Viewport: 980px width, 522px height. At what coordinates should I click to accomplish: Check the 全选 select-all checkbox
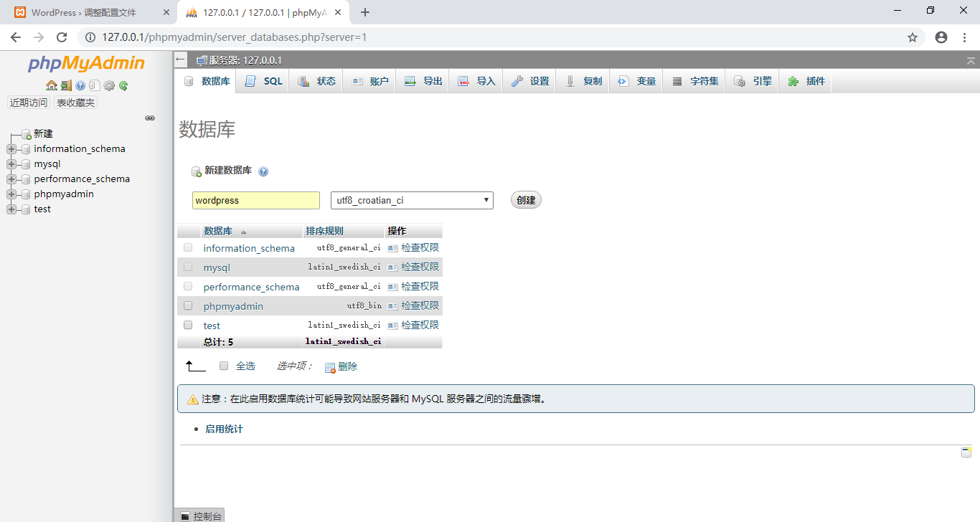click(x=224, y=366)
